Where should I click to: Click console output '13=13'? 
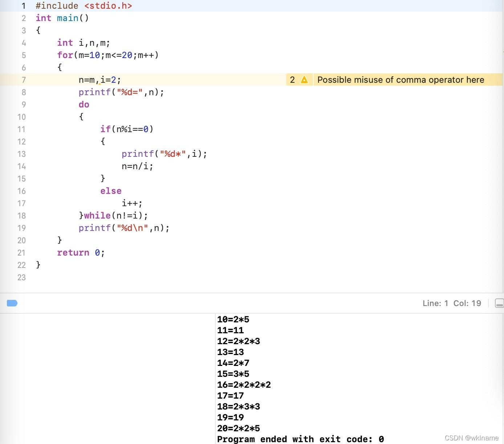coord(231,352)
